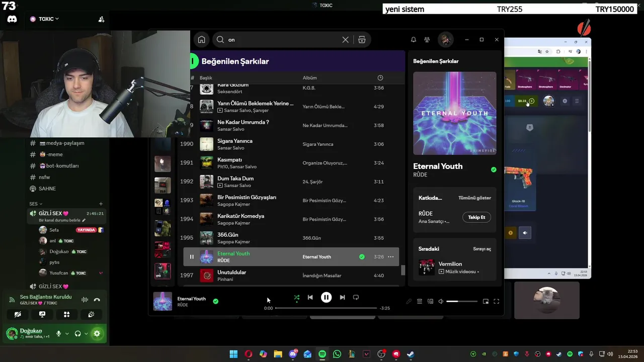The width and height of the screenshot is (644, 362).
Task: Click Sırayı aç link
Action: (x=482, y=249)
